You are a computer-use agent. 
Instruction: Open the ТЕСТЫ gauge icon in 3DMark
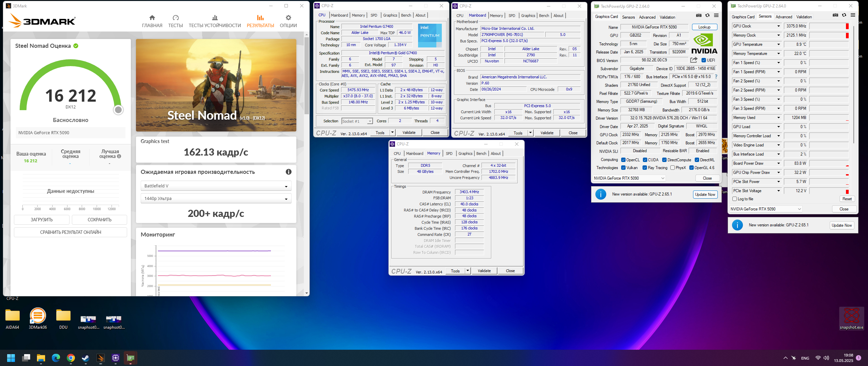176,18
